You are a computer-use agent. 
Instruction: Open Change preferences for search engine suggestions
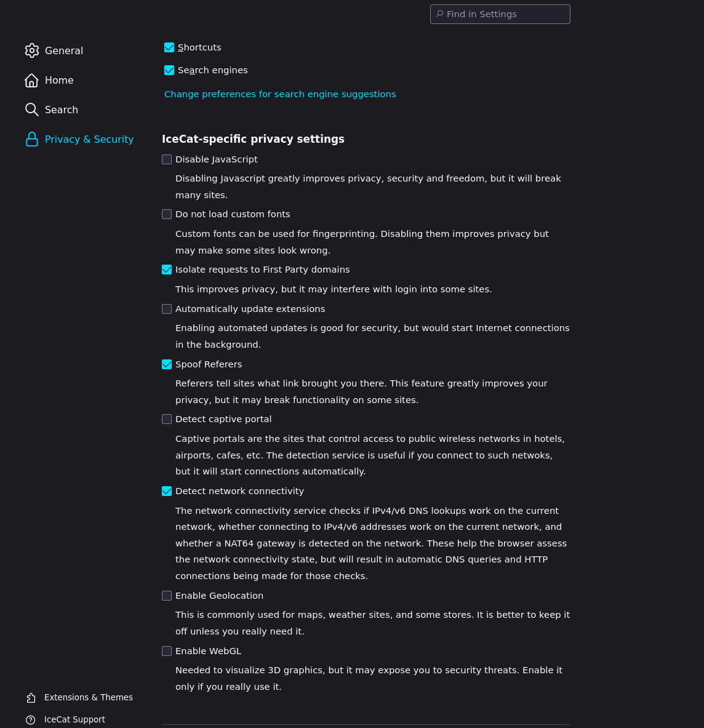[x=280, y=94]
